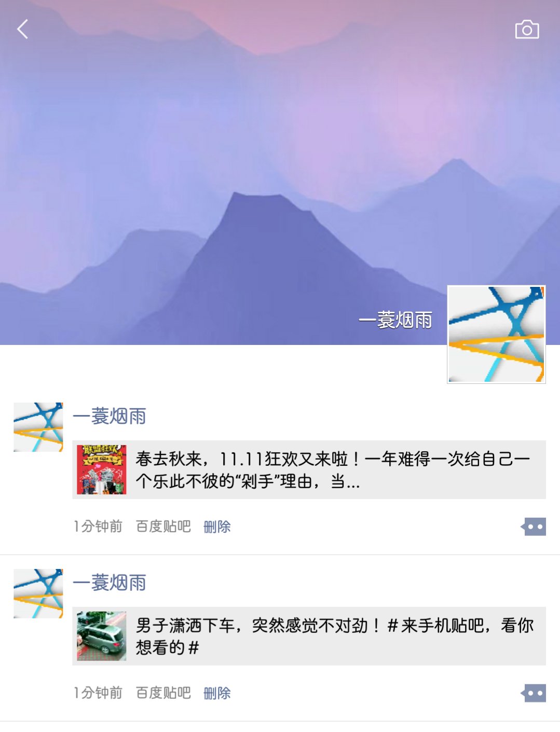Delete the 男子潇洒下车 post
The image size is (560, 732).
217,693
